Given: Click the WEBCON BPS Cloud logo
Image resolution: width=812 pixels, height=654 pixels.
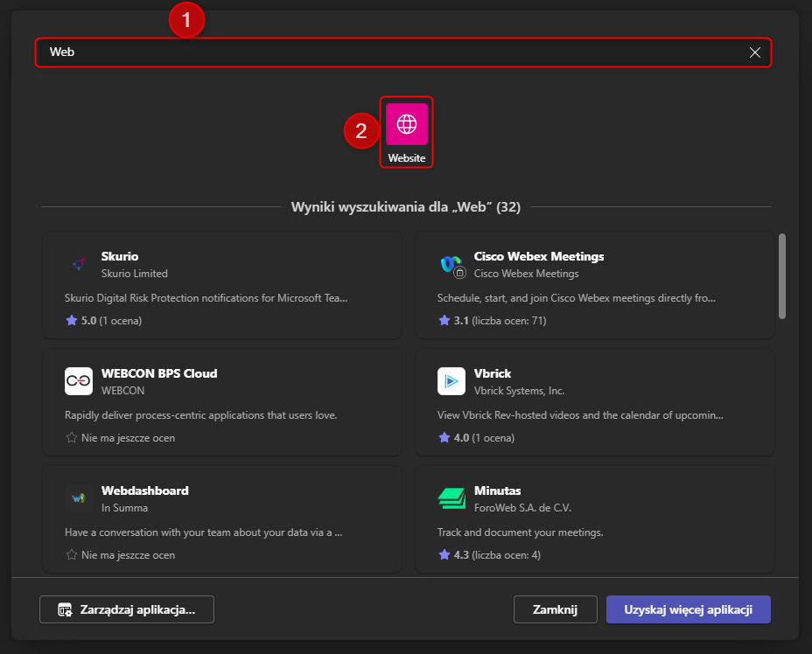Looking at the screenshot, I should 79,381.
